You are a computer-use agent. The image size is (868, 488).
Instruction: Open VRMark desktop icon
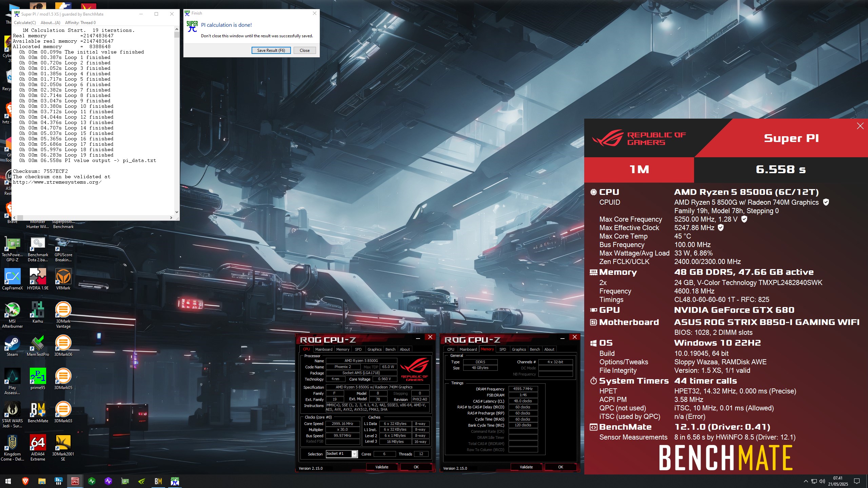(x=63, y=279)
